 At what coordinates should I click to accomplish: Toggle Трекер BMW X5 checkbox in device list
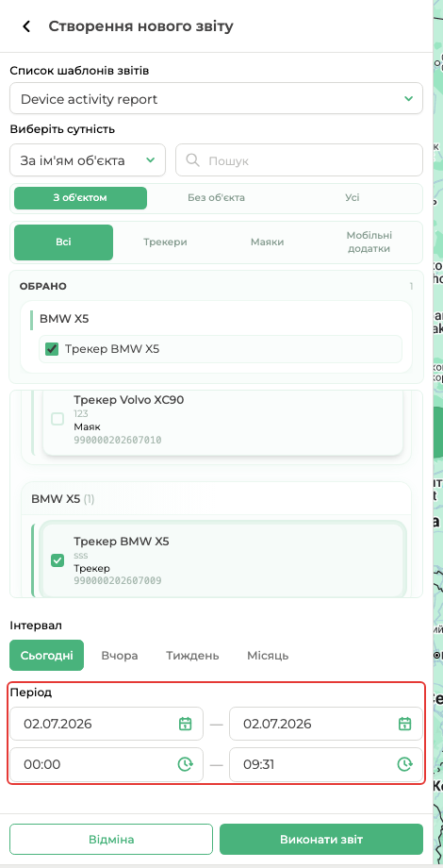click(57, 560)
